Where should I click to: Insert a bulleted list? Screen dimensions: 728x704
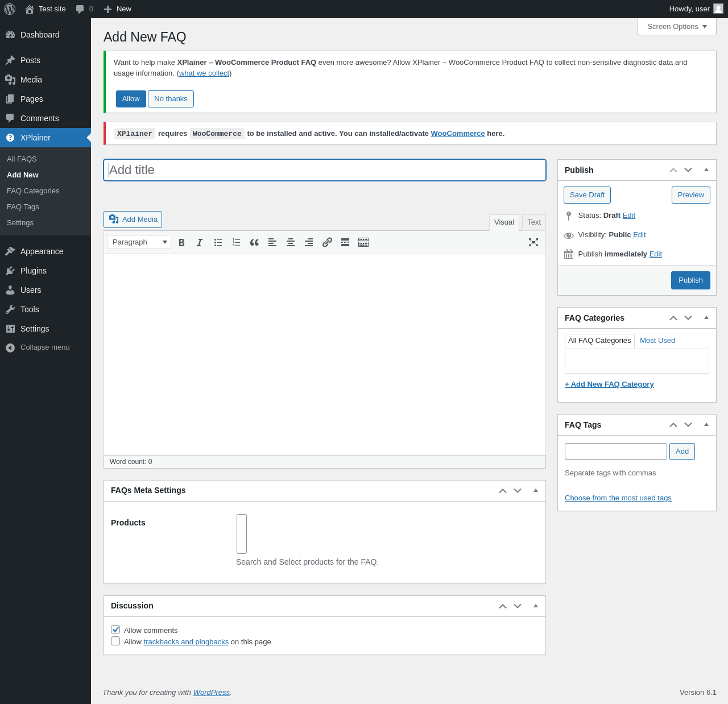coord(218,242)
